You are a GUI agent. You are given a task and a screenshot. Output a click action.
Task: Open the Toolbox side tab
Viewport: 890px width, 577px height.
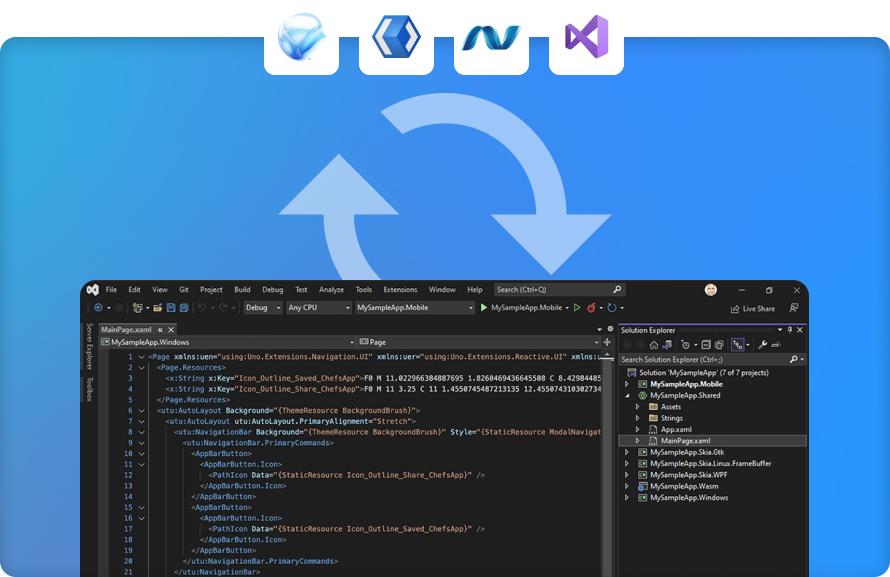pyautogui.click(x=89, y=389)
